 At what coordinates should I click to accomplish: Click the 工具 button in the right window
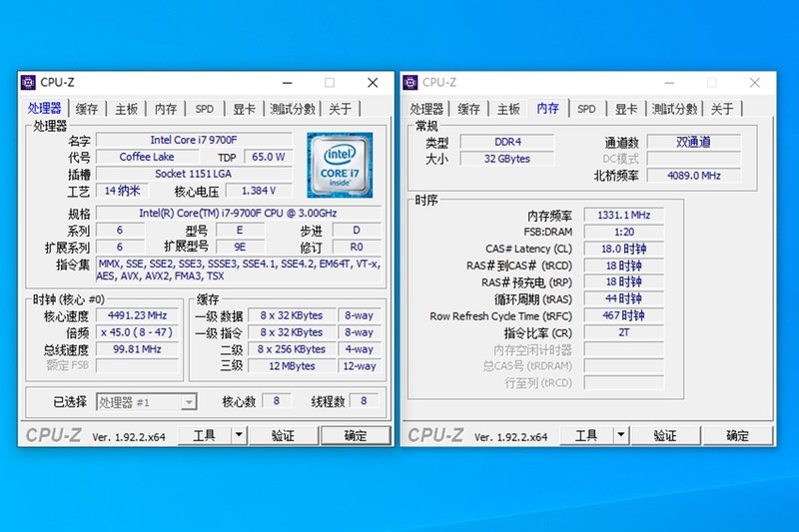coord(587,435)
